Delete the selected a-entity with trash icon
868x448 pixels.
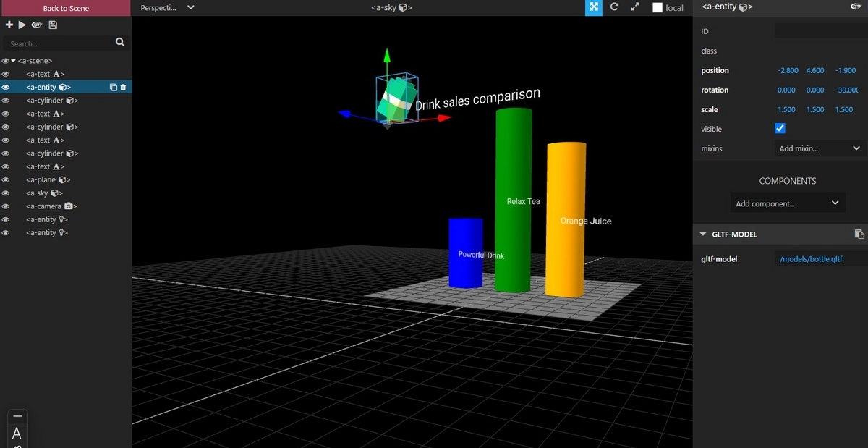(123, 88)
